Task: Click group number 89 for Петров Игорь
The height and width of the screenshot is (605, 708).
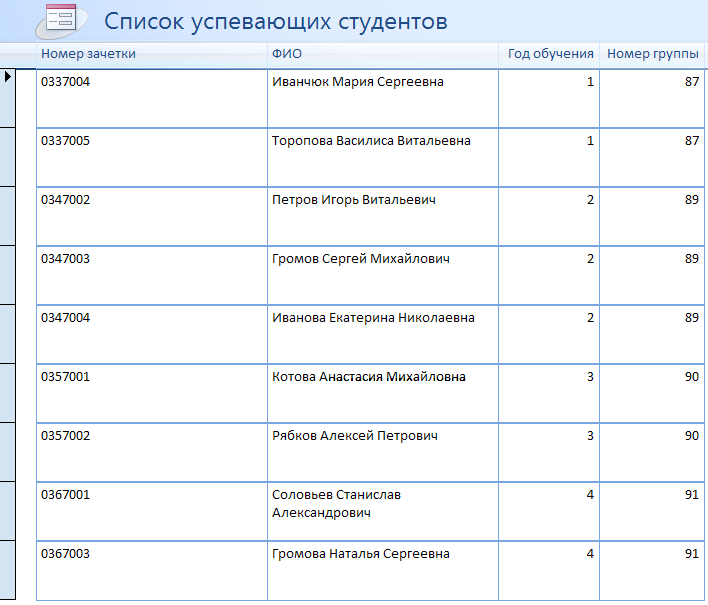Action: pos(652,217)
